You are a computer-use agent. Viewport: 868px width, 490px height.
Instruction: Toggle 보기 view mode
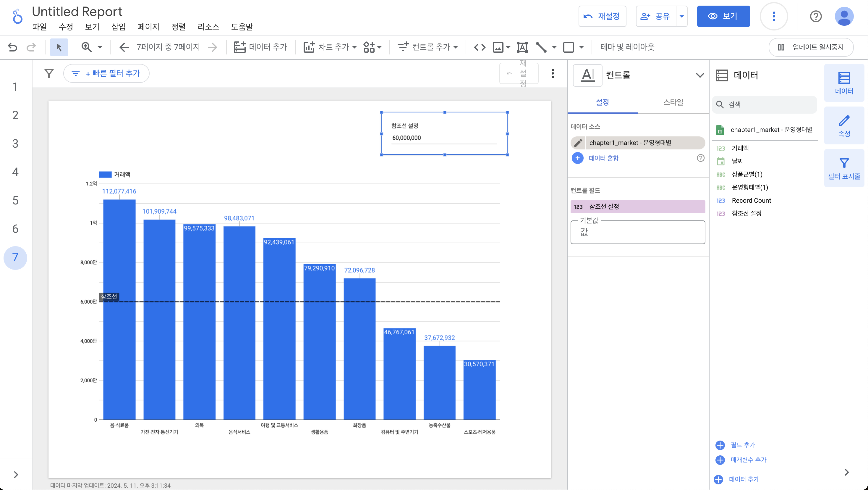723,16
